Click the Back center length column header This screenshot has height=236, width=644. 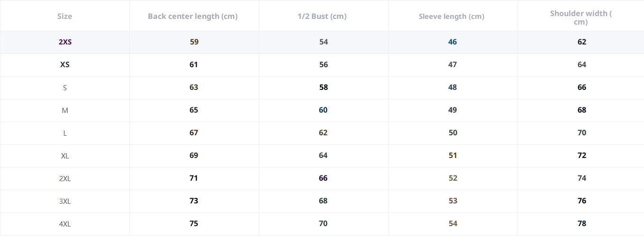pos(192,17)
